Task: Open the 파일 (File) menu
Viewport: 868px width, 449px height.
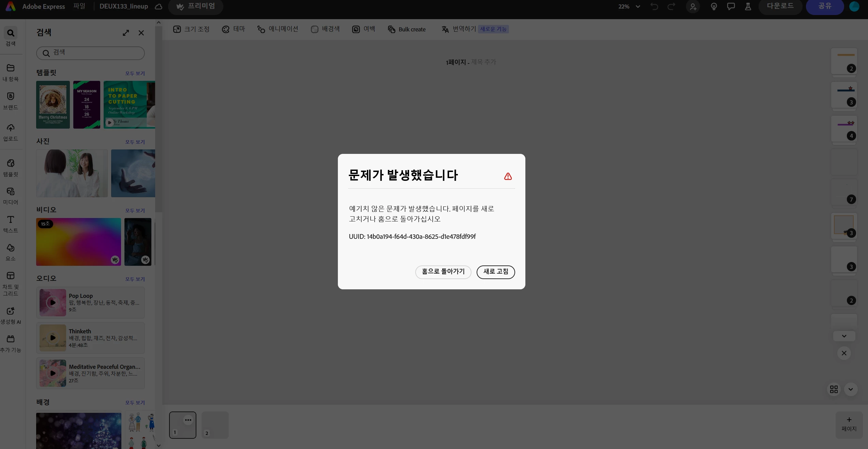Action: 79,6
